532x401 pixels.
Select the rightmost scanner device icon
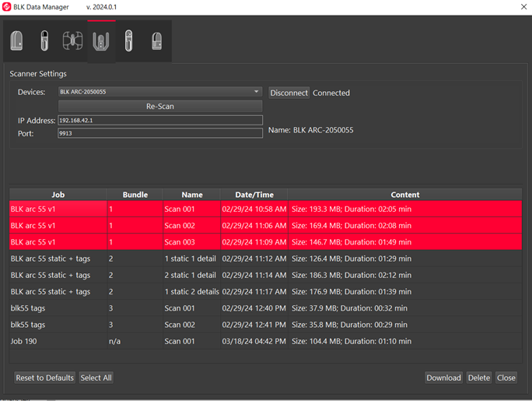[x=156, y=40]
